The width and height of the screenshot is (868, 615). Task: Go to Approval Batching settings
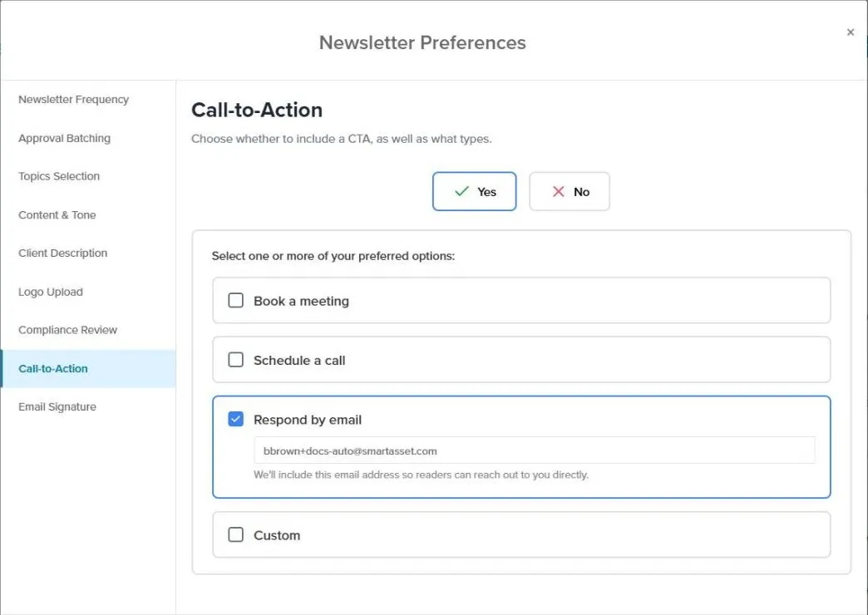[64, 139]
